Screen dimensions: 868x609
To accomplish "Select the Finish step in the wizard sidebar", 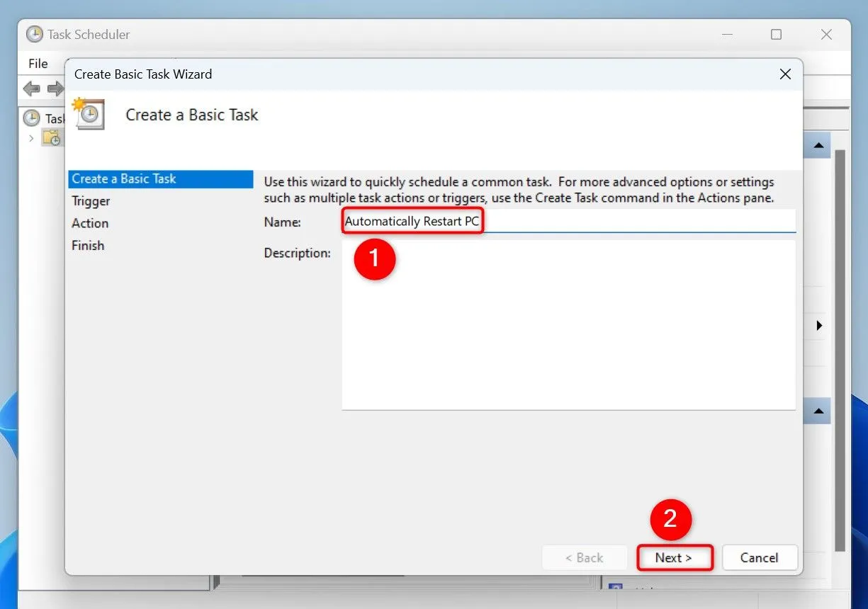I will [87, 245].
